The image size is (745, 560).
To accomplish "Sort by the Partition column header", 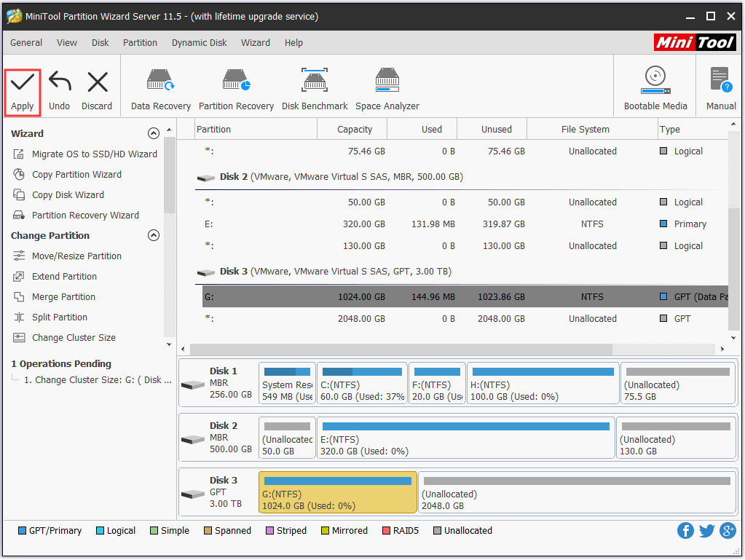I will (256, 129).
